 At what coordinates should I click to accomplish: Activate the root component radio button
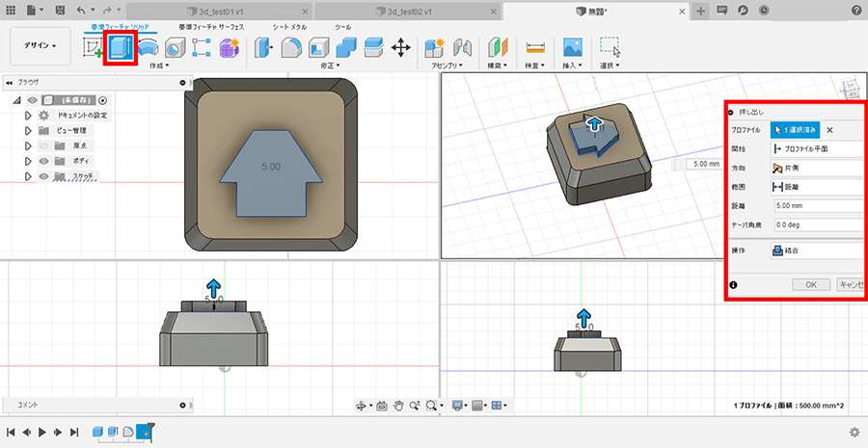[x=102, y=100]
